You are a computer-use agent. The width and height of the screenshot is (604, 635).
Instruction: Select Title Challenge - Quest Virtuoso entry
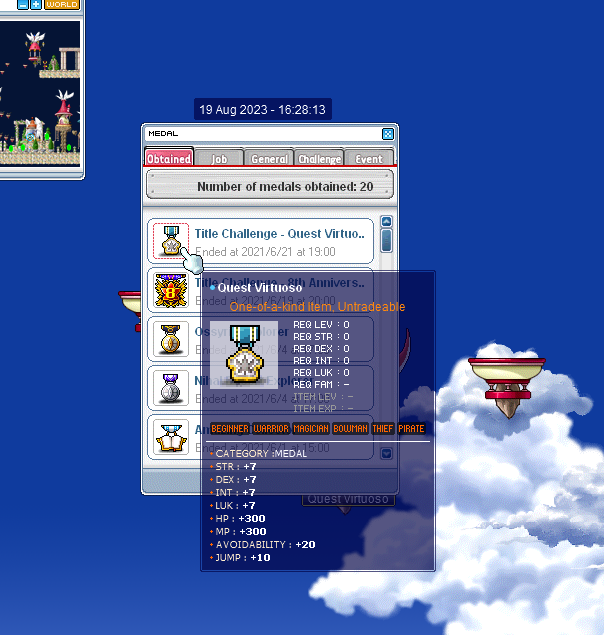pyautogui.click(x=279, y=241)
